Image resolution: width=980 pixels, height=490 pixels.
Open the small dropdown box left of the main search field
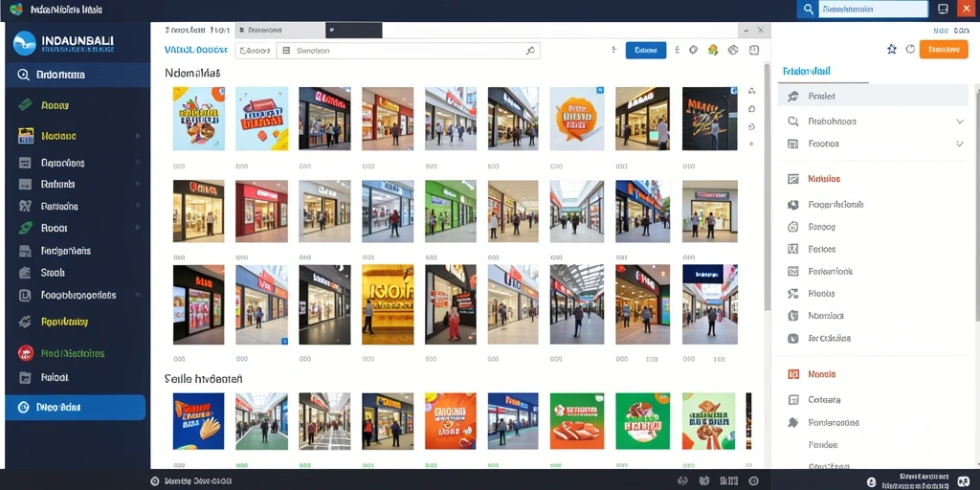pos(255,51)
